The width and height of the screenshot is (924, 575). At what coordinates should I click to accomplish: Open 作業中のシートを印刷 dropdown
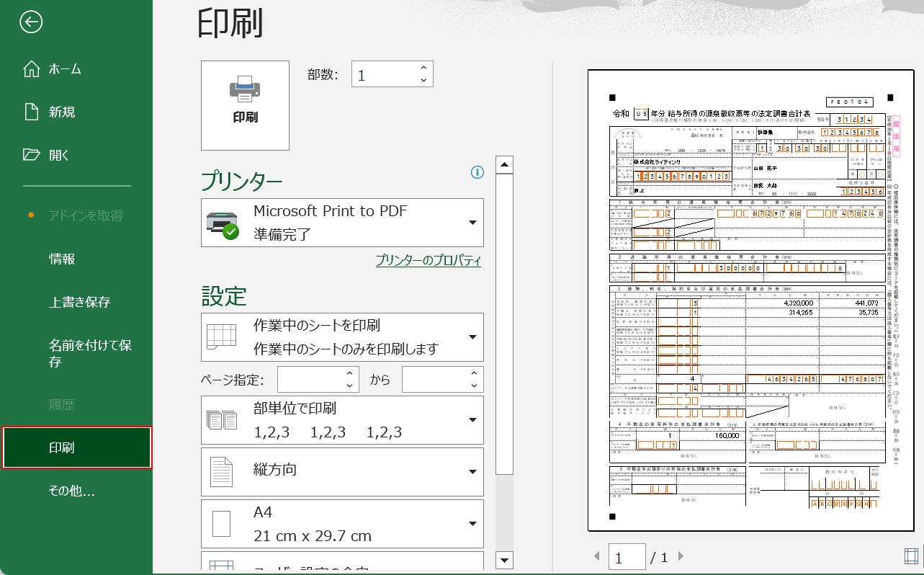[342, 337]
